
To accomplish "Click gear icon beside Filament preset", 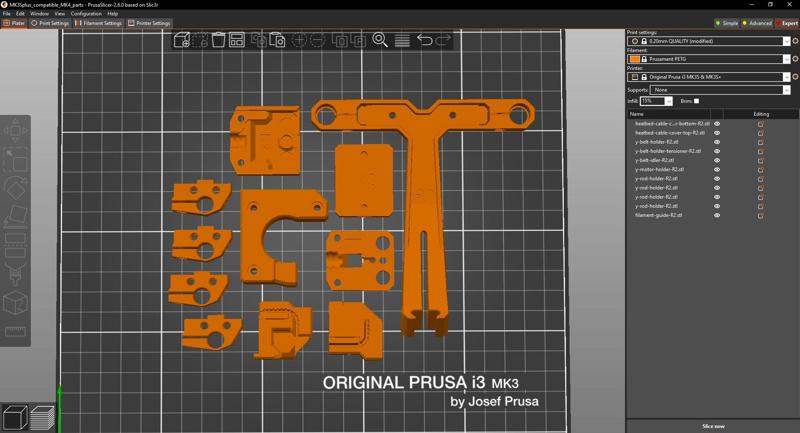I will pos(795,59).
